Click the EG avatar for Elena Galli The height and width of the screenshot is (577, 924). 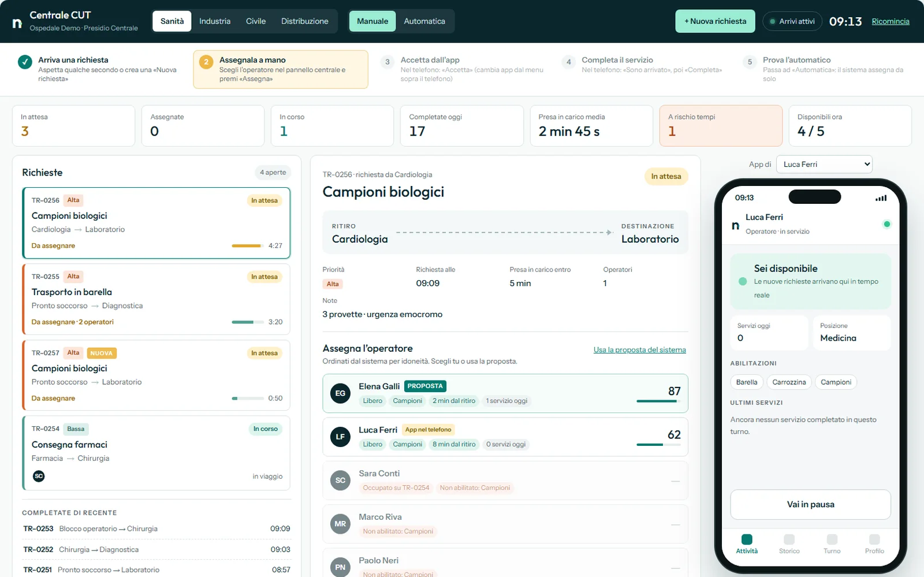pos(340,393)
